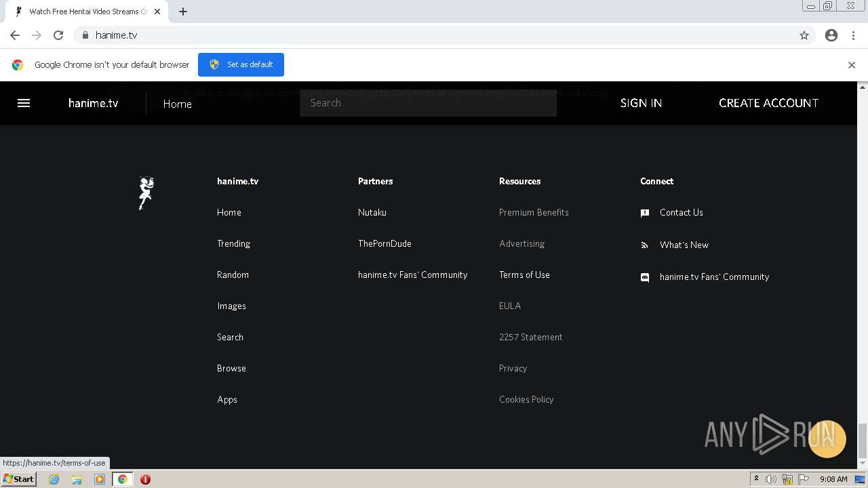The image size is (868, 488).
Task: Go back with the browser back arrow
Action: (15, 35)
